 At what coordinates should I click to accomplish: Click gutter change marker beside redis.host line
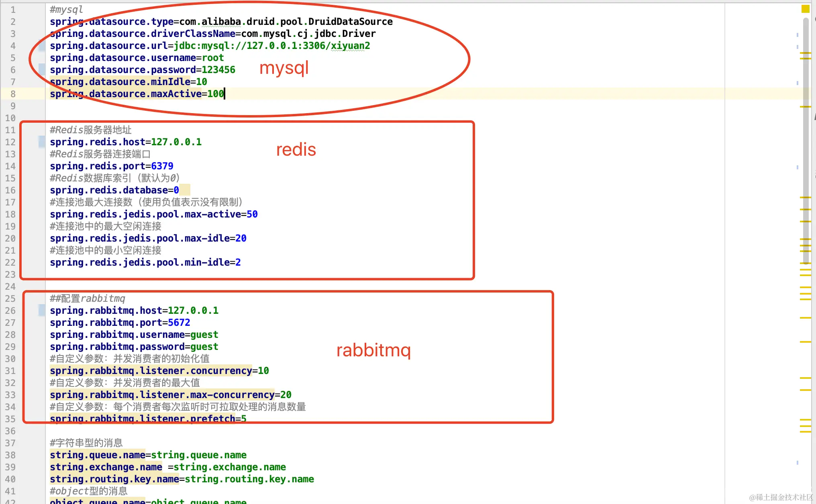(x=42, y=142)
